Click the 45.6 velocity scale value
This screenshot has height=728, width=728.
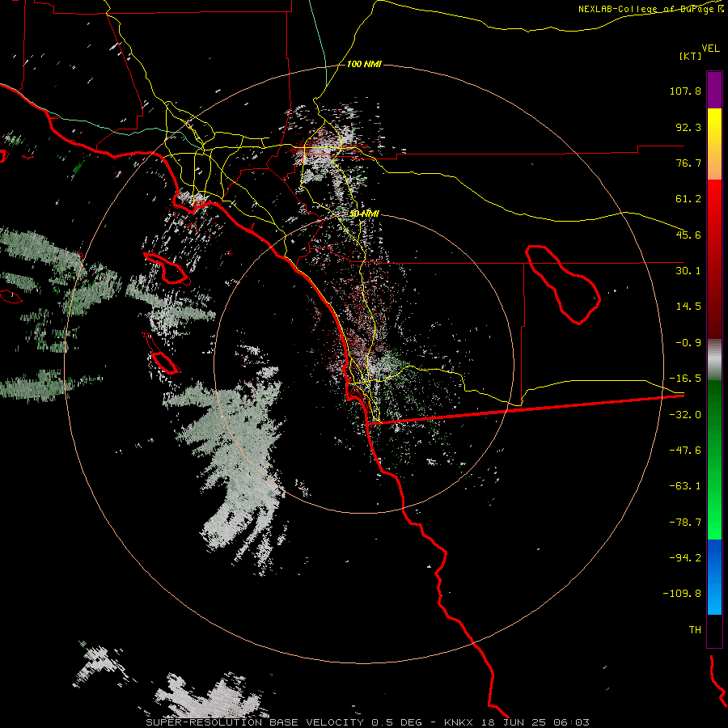(688, 235)
